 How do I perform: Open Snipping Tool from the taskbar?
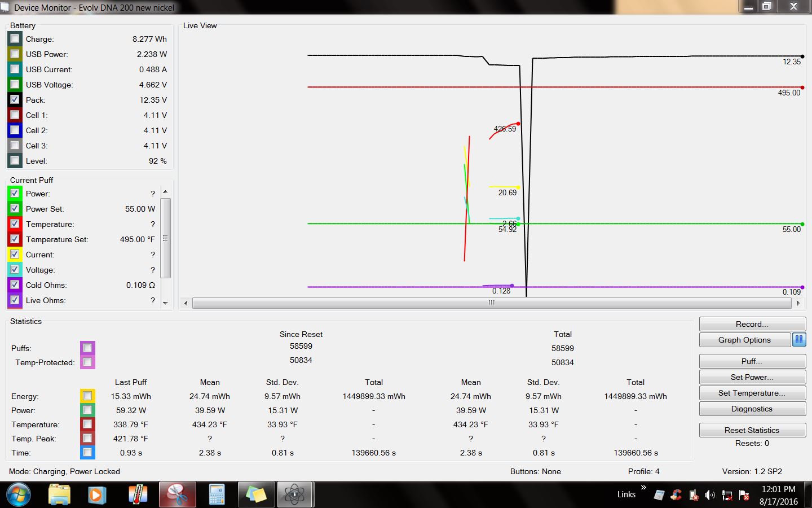[177, 495]
